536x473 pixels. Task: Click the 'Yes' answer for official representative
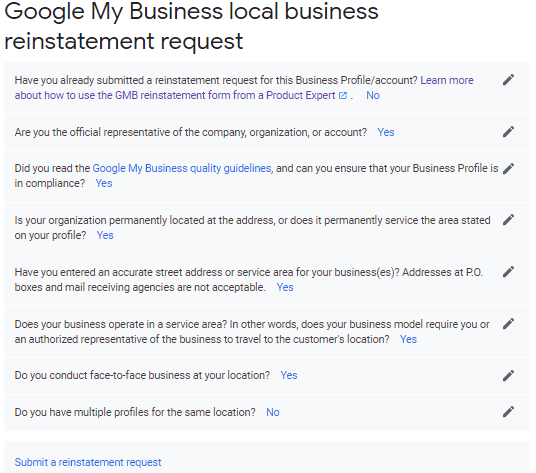point(386,132)
